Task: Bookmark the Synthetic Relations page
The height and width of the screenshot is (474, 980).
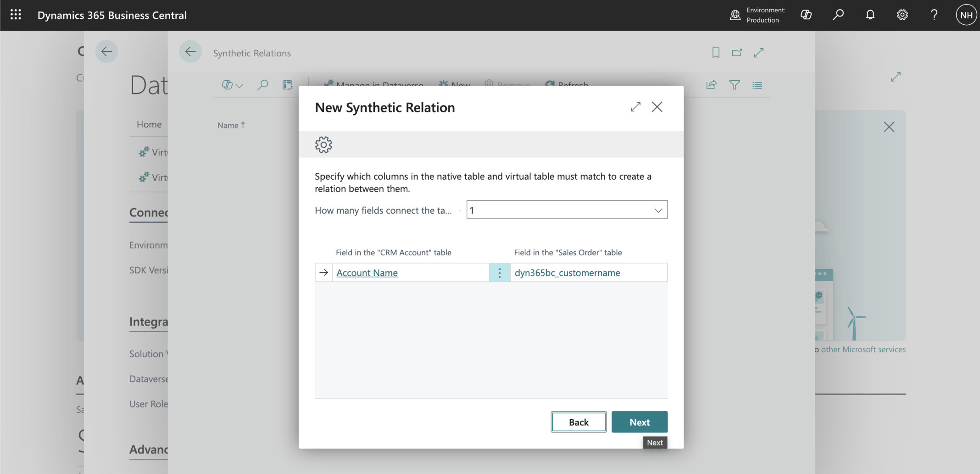Action: tap(716, 53)
